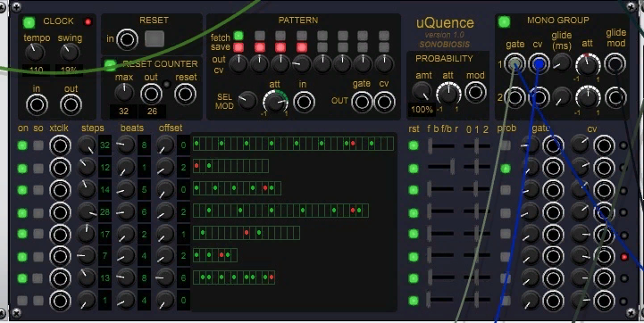Image resolution: width=644 pixels, height=323 pixels.
Task: Click mono group 1 glide mod jack
Action: click(x=615, y=64)
